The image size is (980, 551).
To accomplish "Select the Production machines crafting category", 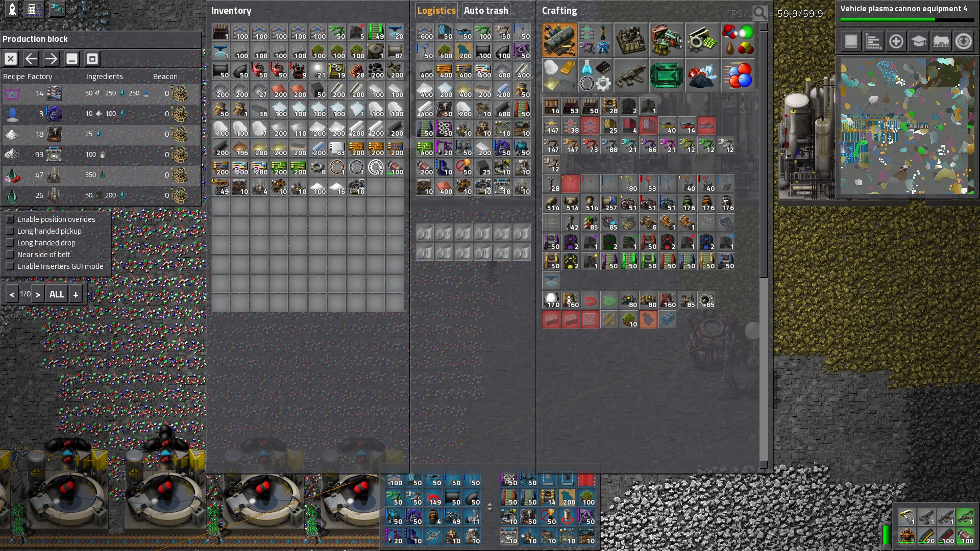I will [631, 40].
